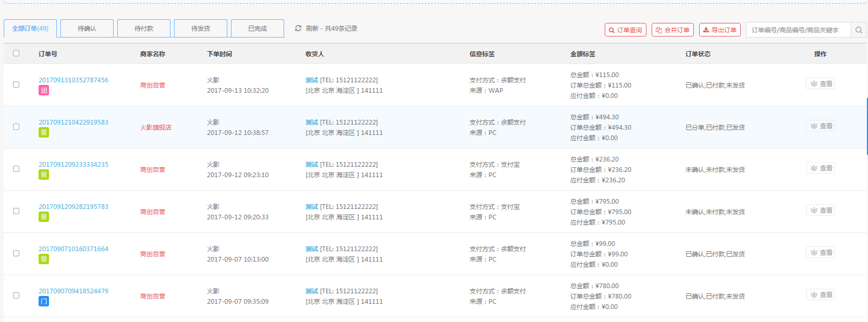Click the 查看 button for order 2017091310352787456

(x=821, y=84)
